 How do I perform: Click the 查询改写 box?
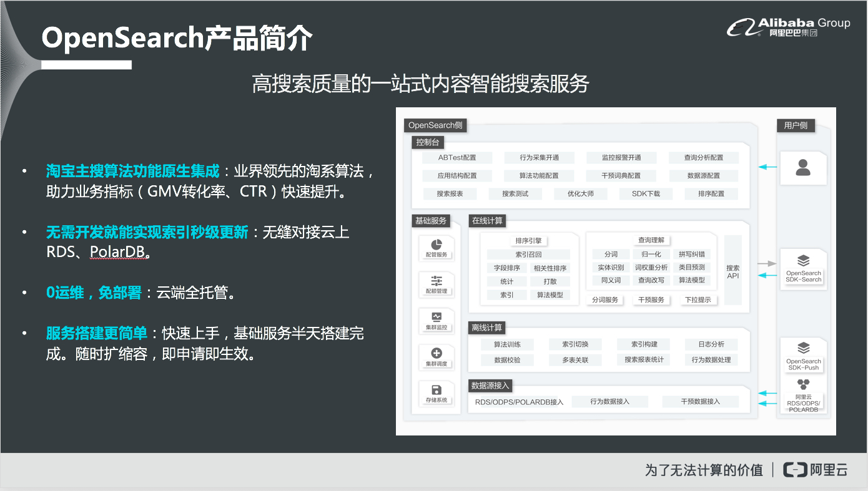pyautogui.click(x=651, y=281)
